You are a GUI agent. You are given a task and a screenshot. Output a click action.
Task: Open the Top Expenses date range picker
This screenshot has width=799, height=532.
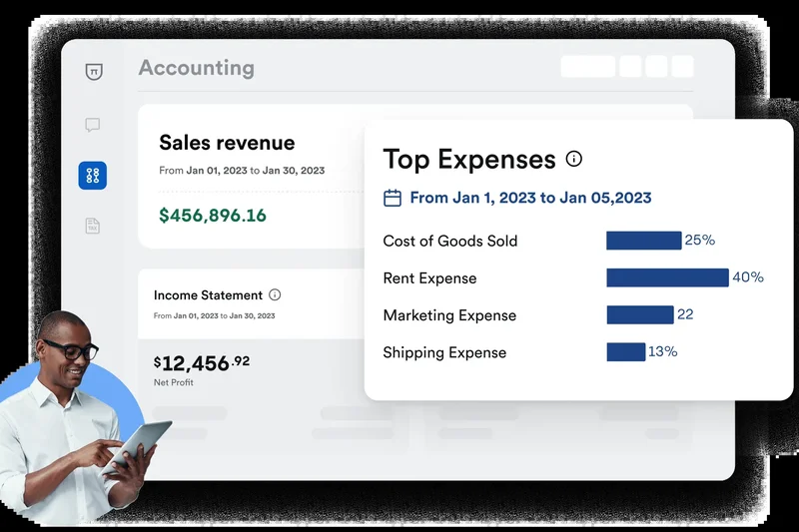pos(529,198)
